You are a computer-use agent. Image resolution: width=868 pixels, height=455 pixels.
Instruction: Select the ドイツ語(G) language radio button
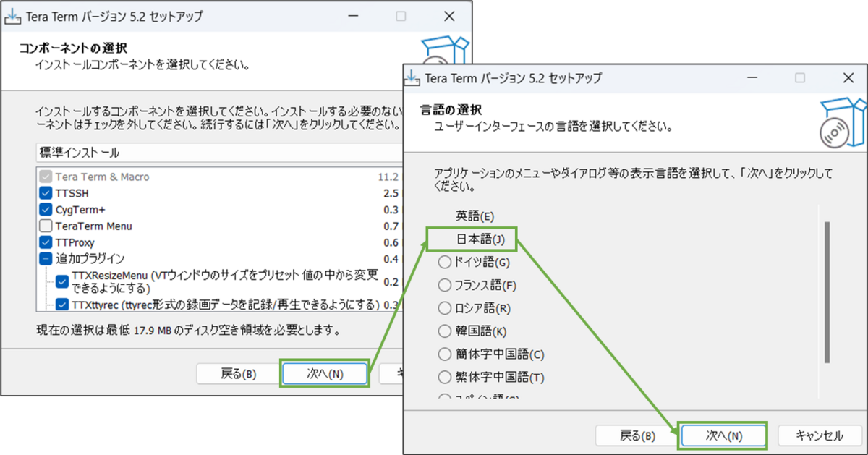444,262
